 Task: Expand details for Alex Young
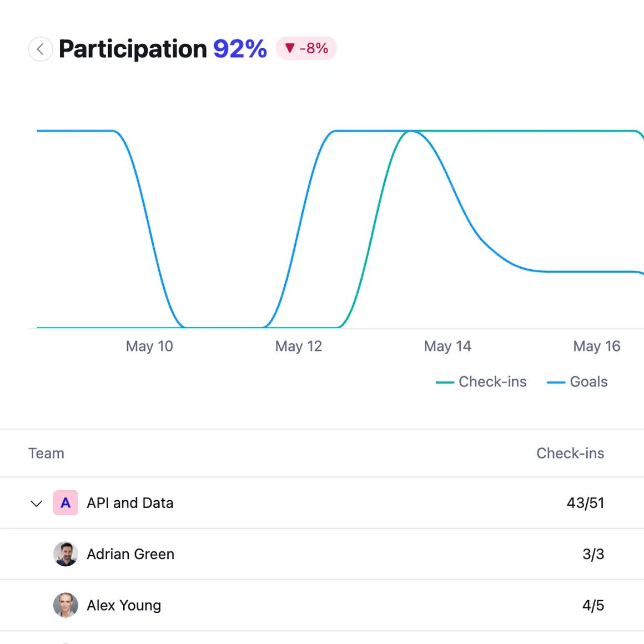pos(124,605)
